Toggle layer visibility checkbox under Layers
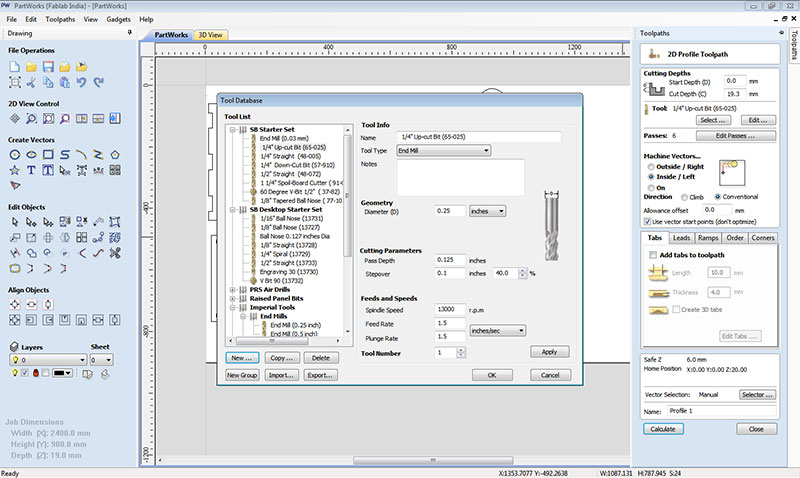This screenshot has width=800, height=478. click(x=24, y=373)
